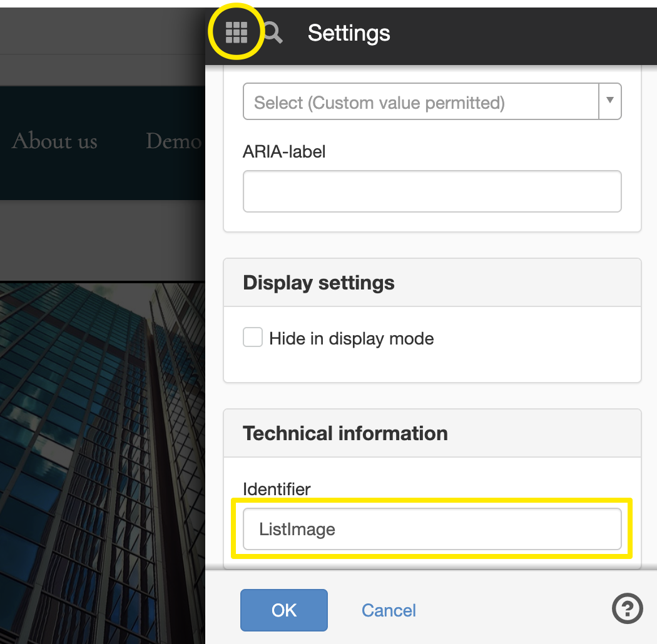Open the Demo navigation item
This screenshot has width=657, height=644.
[173, 141]
